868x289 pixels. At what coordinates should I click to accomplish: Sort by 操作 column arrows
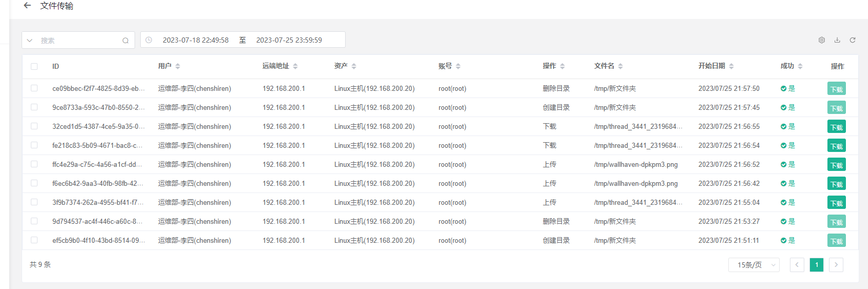pyautogui.click(x=562, y=66)
